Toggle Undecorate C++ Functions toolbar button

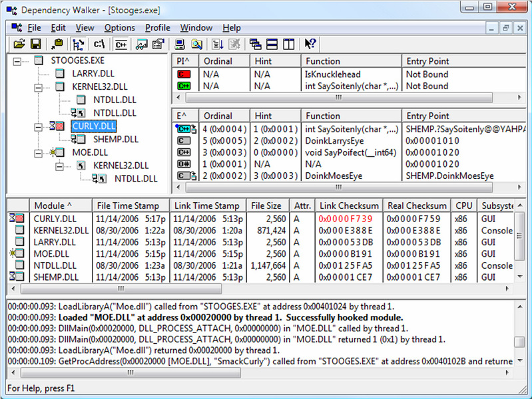(x=121, y=45)
